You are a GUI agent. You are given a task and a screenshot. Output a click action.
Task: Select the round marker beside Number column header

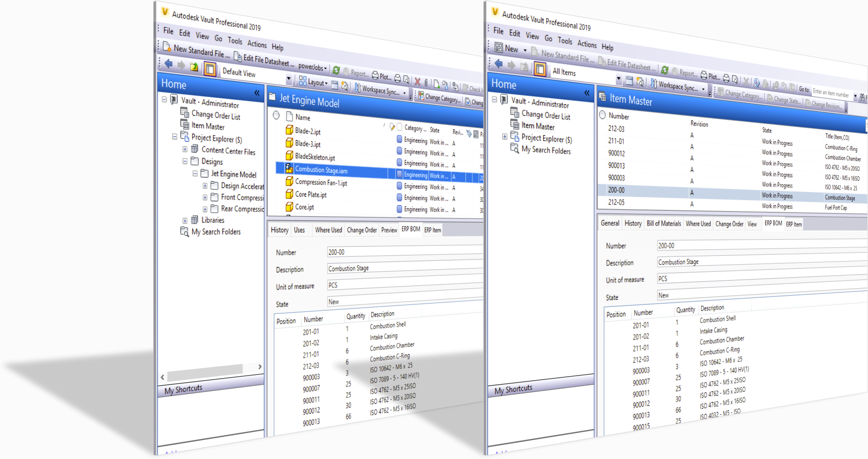pyautogui.click(x=602, y=115)
